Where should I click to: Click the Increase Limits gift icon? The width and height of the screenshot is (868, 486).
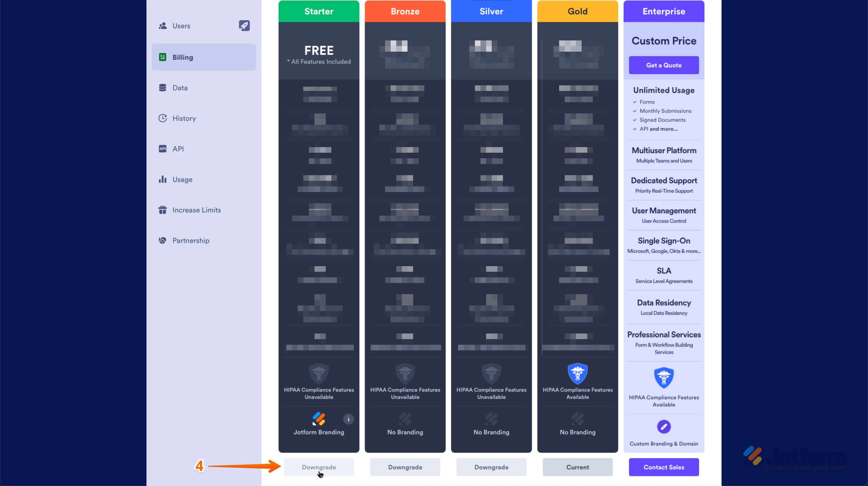pos(163,210)
